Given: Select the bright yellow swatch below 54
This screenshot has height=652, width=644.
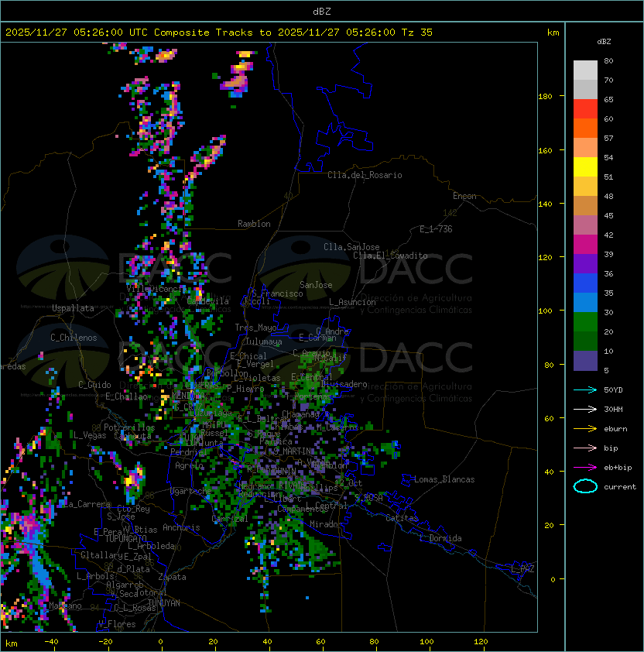Looking at the screenshot, I should click(x=585, y=166).
